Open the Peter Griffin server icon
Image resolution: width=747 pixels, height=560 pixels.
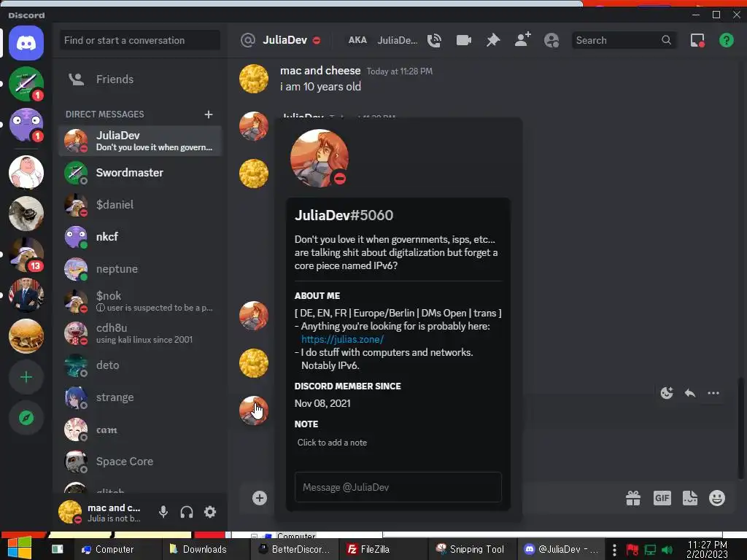[26, 172]
